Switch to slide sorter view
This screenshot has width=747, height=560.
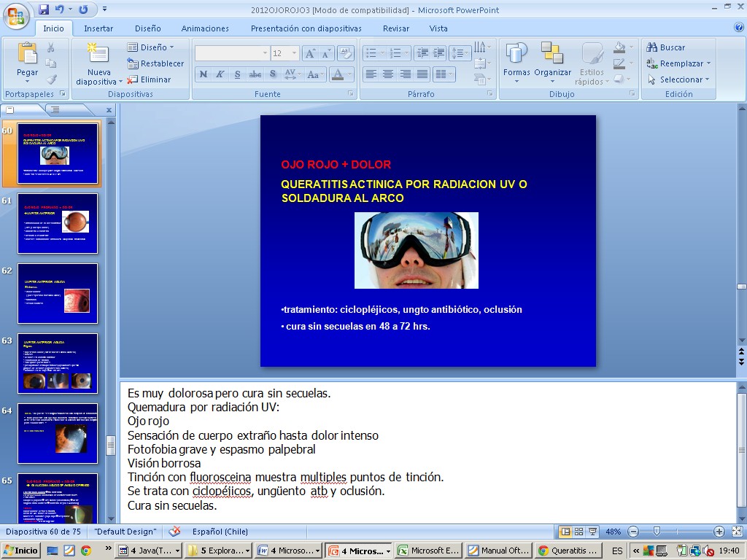coord(578,532)
